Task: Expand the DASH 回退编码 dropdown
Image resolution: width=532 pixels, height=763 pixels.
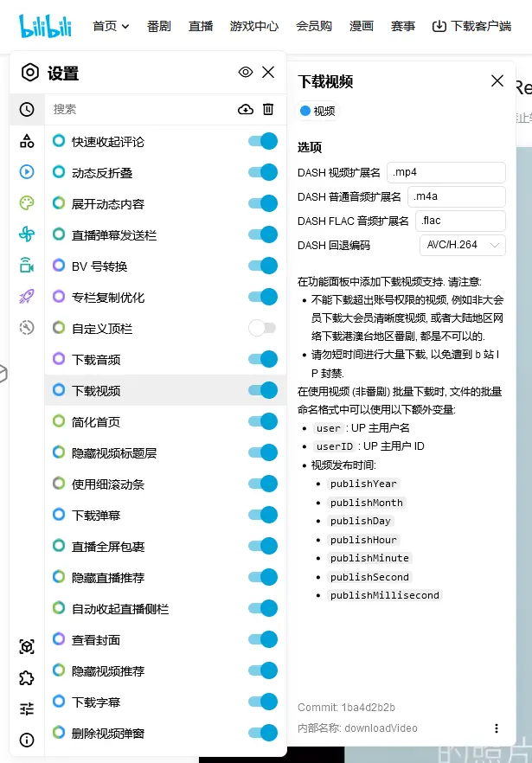Action: coord(463,245)
